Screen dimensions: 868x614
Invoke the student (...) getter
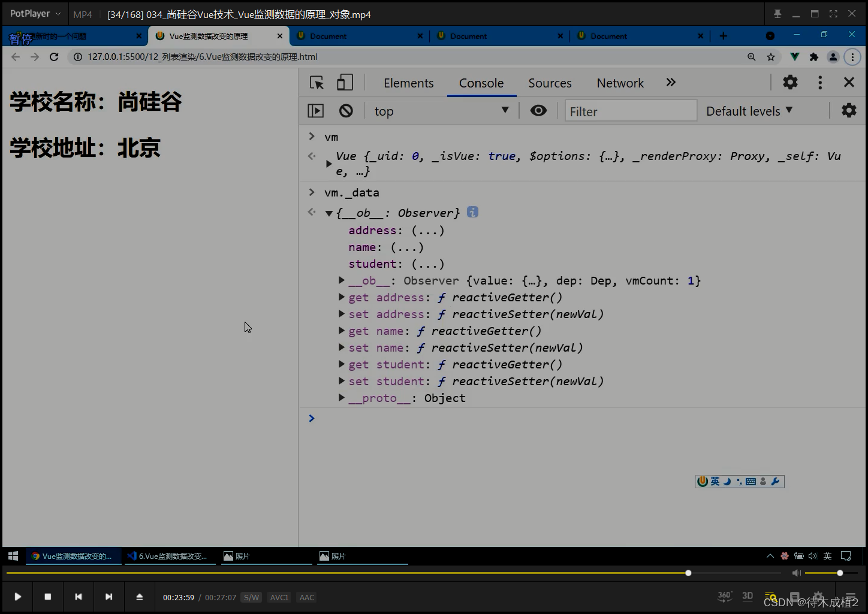(428, 264)
